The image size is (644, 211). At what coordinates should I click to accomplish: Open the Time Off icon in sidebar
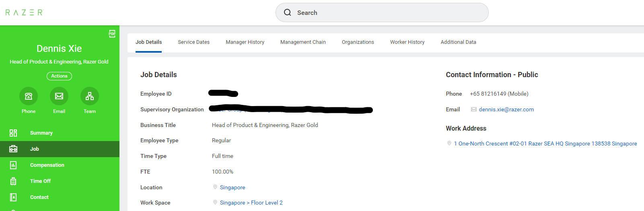point(13,181)
